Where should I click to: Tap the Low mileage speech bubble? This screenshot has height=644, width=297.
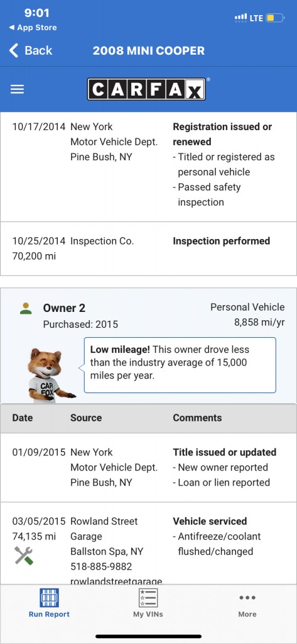point(180,365)
